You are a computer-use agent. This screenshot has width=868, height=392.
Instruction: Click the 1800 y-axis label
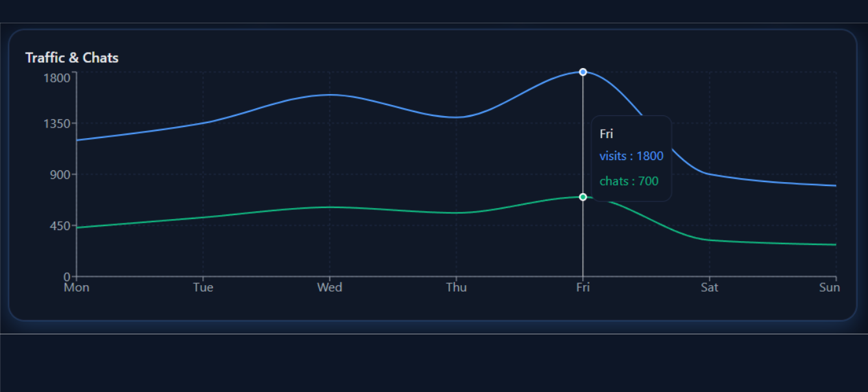(56, 78)
